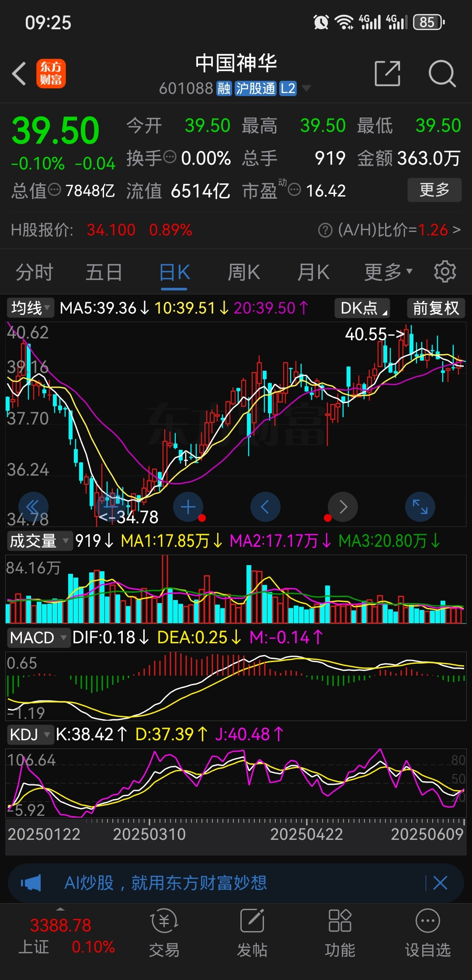Screen dimensions: 472x980
Task: Tap 更多 button for more quote data
Action: click(434, 190)
